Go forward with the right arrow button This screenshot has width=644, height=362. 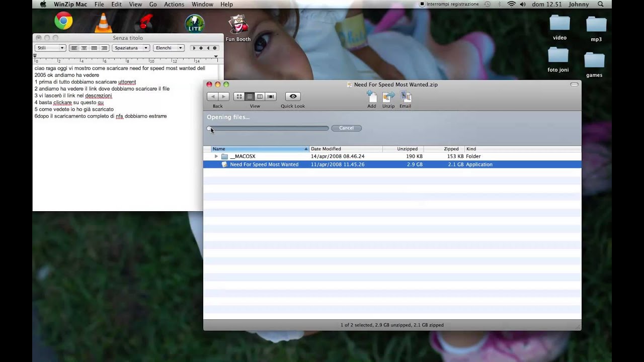tap(223, 97)
